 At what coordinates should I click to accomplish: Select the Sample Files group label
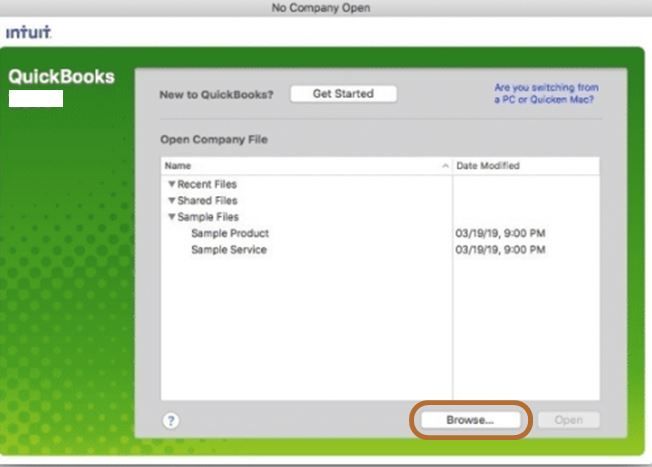[x=208, y=217]
